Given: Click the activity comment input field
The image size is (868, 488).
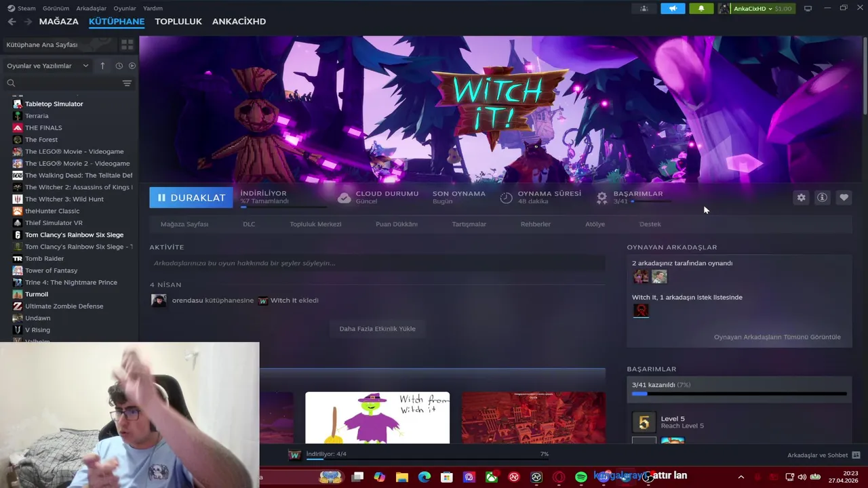Looking at the screenshot, I should tap(377, 263).
